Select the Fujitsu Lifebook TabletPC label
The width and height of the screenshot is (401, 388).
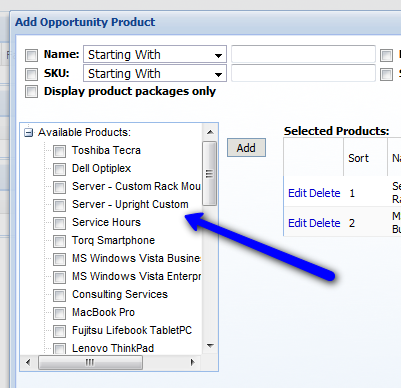(132, 331)
